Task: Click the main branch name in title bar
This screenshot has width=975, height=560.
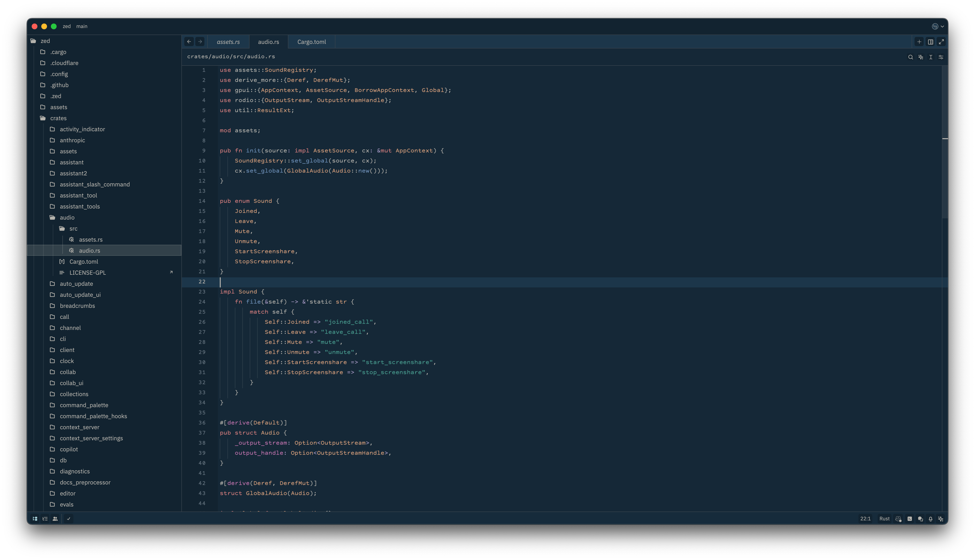Action: coord(82,26)
